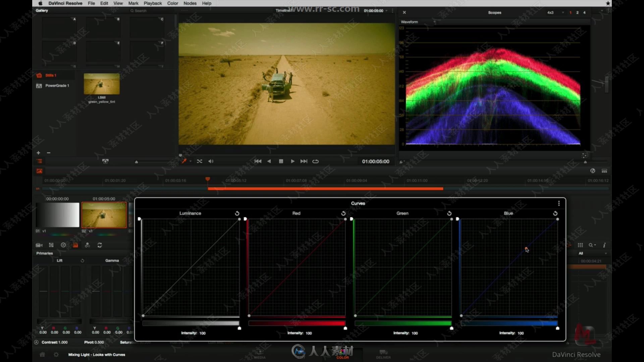The image size is (644, 362).
Task: Open the Color Wheels palette icon
Action: (x=63, y=245)
